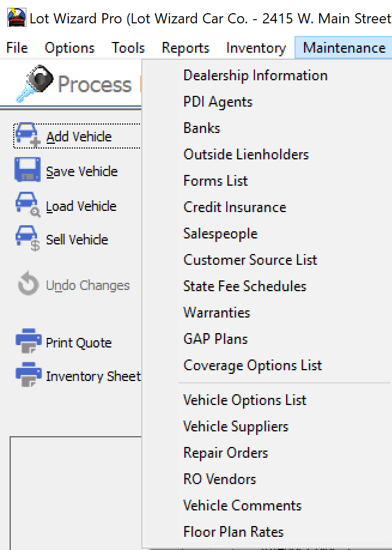Click the Undo Changes arrow icon
The width and height of the screenshot is (392, 550).
28,285
